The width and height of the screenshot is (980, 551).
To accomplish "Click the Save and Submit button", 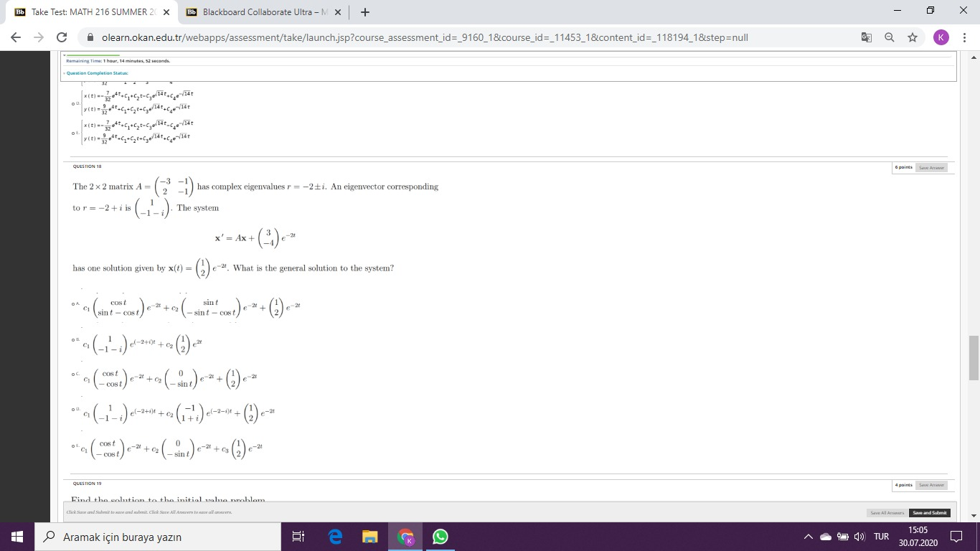I will tap(929, 512).
